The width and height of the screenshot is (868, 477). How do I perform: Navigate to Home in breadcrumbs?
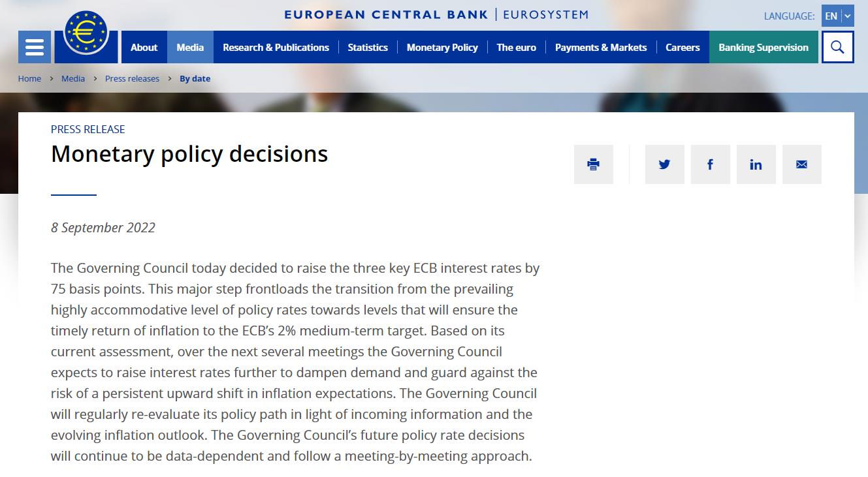[29, 78]
